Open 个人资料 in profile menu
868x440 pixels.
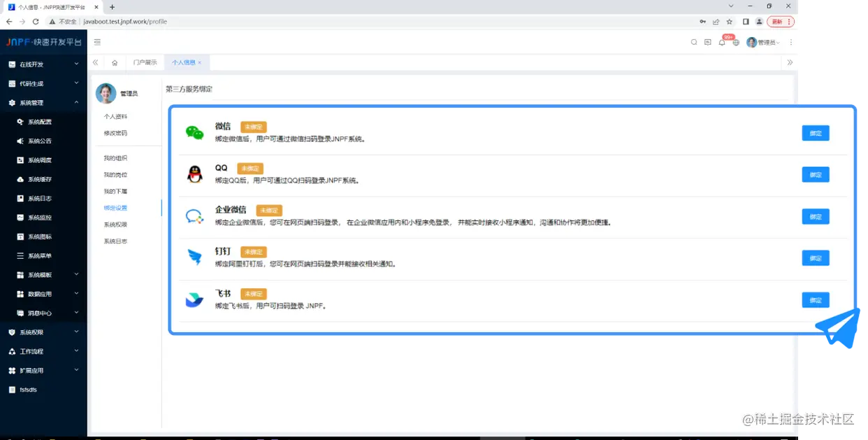click(x=115, y=117)
